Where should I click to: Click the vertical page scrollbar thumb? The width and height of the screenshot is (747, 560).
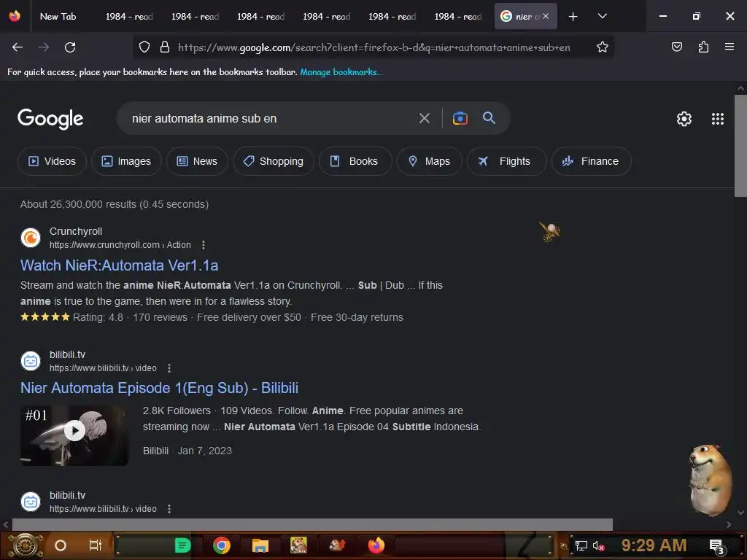[740, 146]
